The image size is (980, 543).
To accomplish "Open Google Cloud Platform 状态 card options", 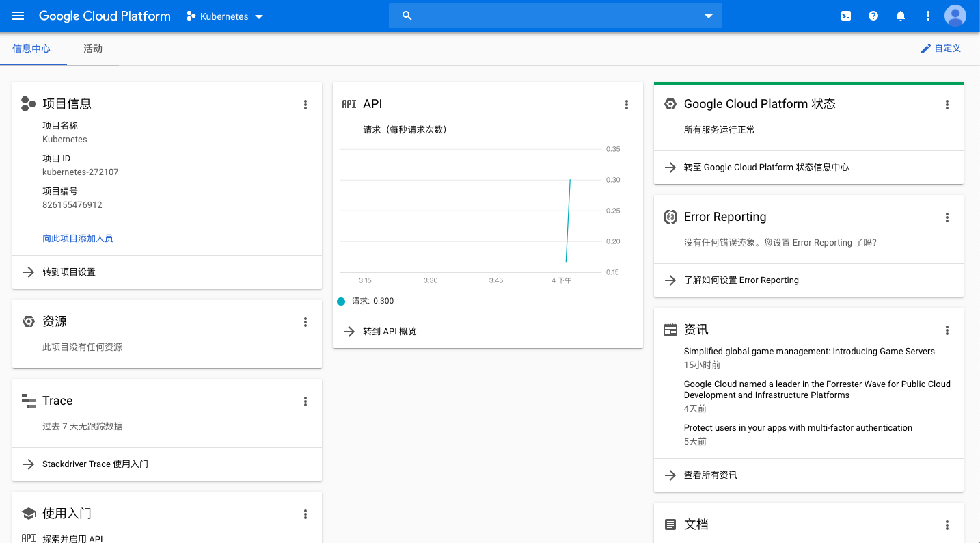I will pos(947,105).
